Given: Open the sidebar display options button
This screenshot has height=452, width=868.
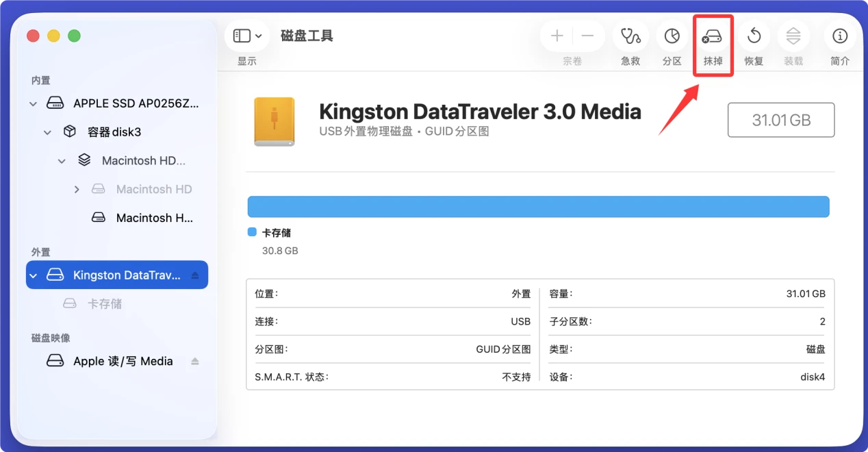Looking at the screenshot, I should (247, 36).
